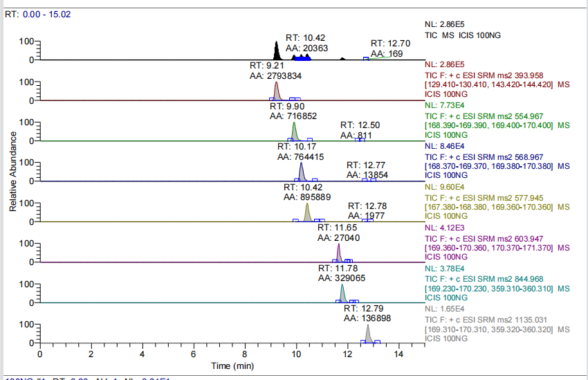Click the 'ms2 554.967' green legend line
The height and width of the screenshot is (380, 588).
484,116
